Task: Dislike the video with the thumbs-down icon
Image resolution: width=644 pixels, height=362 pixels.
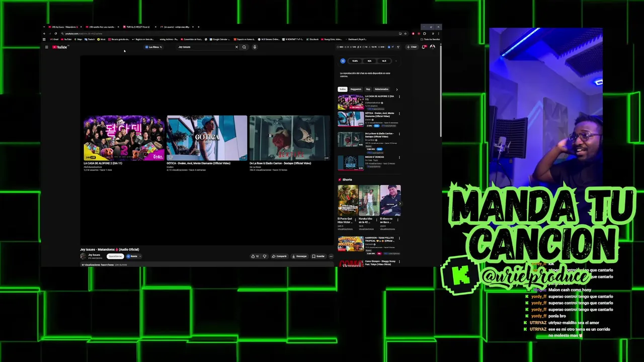Action: click(x=265, y=256)
